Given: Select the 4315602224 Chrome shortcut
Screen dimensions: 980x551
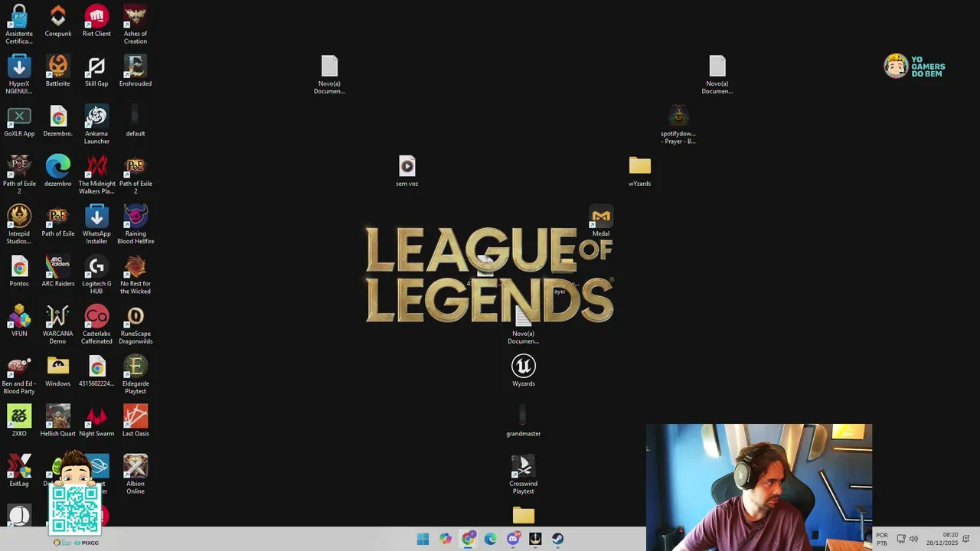Looking at the screenshot, I should (96, 371).
